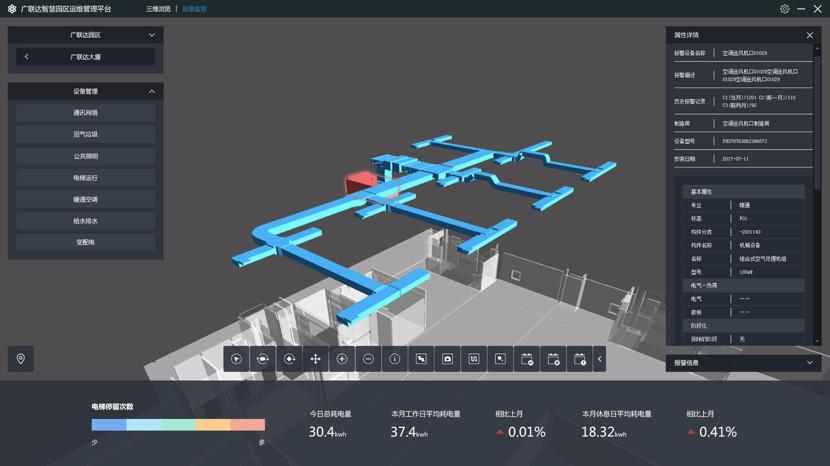
Task: Activate the orbit rotate view tool
Action: 263,359
